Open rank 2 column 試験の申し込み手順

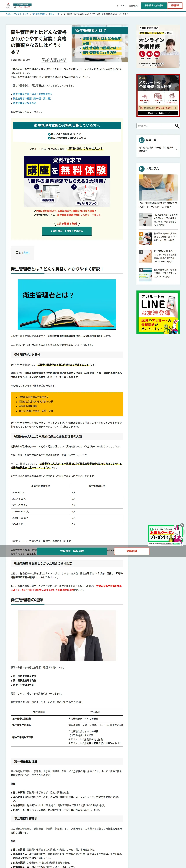158,220
